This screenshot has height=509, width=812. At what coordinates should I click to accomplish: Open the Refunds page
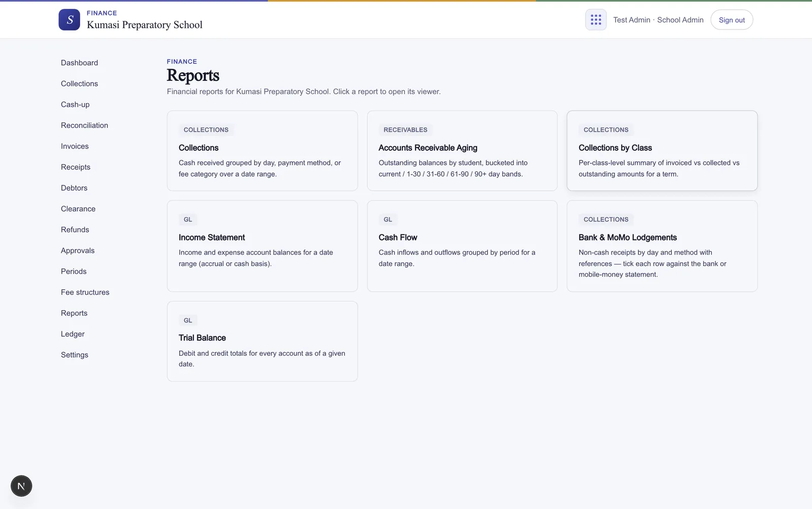(x=75, y=229)
